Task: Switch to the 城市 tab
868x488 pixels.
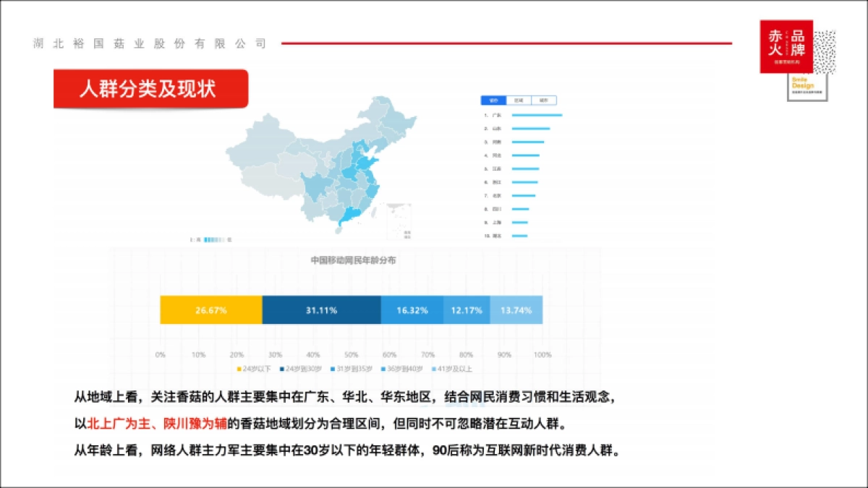Action: coord(545,100)
